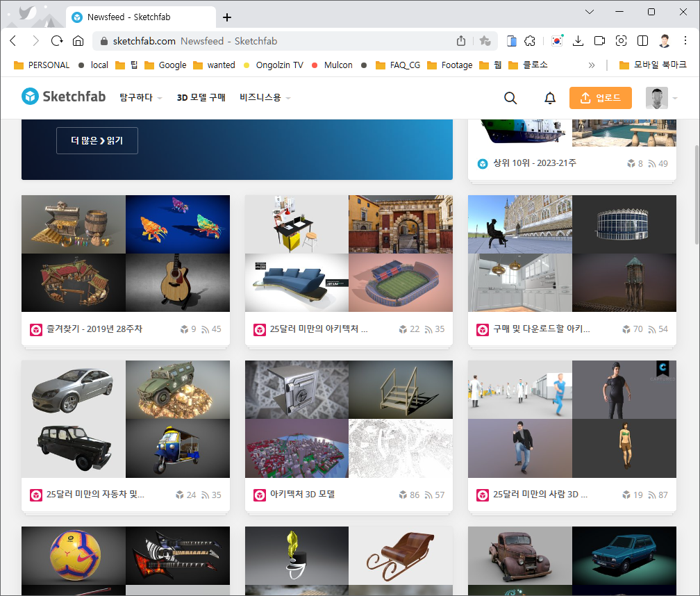Click the blue sofa thumbnail
Image resolution: width=700 pixels, height=596 pixels.
297,283
